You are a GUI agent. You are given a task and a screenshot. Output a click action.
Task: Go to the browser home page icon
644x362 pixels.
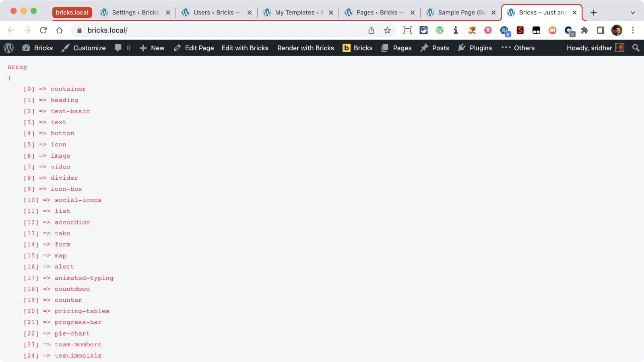pos(59,30)
